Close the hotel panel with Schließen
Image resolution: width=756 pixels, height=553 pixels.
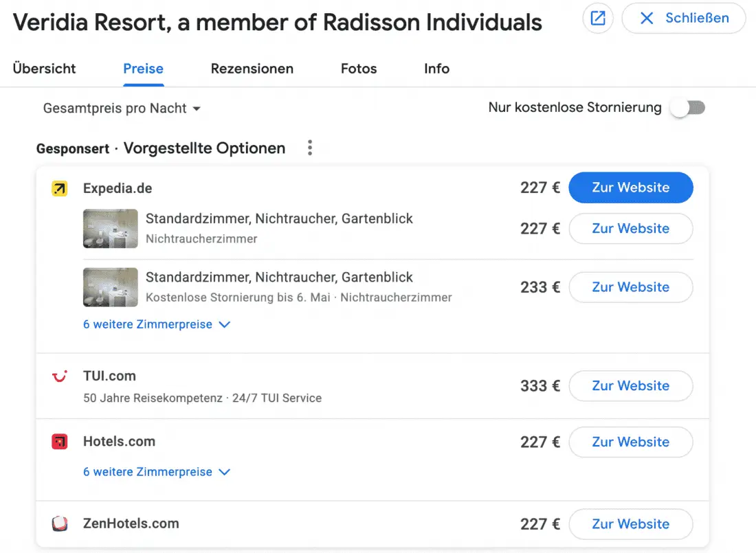(x=683, y=19)
